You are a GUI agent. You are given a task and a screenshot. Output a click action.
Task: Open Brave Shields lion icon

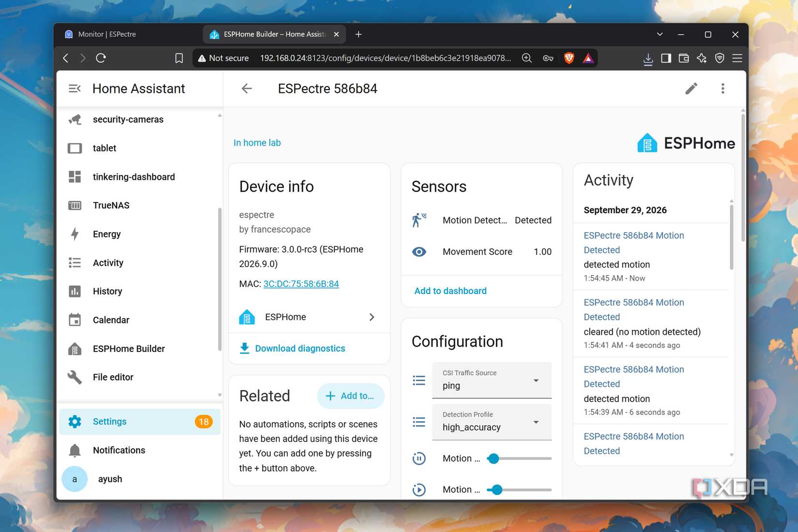569,58
